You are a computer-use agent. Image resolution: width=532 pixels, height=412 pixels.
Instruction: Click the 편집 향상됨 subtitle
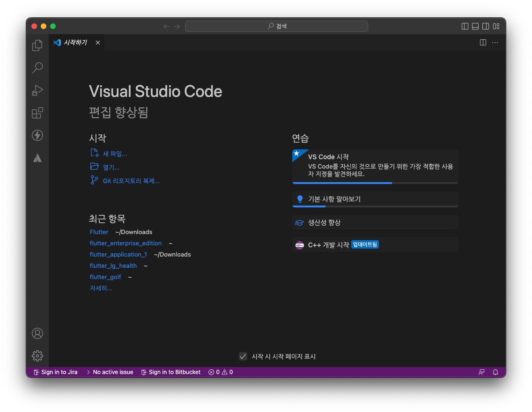[118, 112]
